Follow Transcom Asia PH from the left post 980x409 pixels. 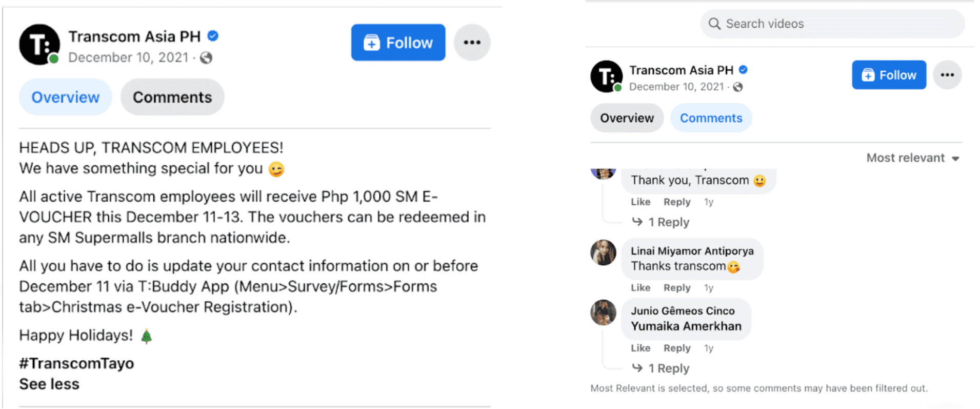tap(398, 43)
